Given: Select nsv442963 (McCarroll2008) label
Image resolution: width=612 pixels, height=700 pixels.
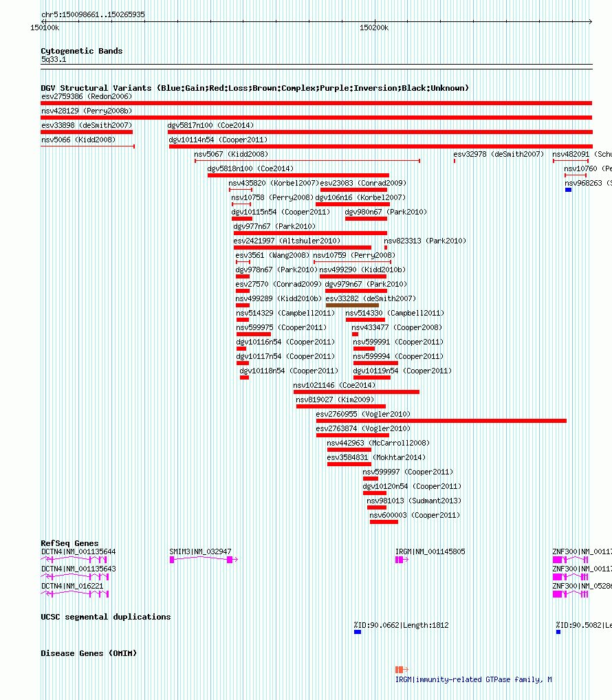Looking at the screenshot, I should pyautogui.click(x=378, y=443).
